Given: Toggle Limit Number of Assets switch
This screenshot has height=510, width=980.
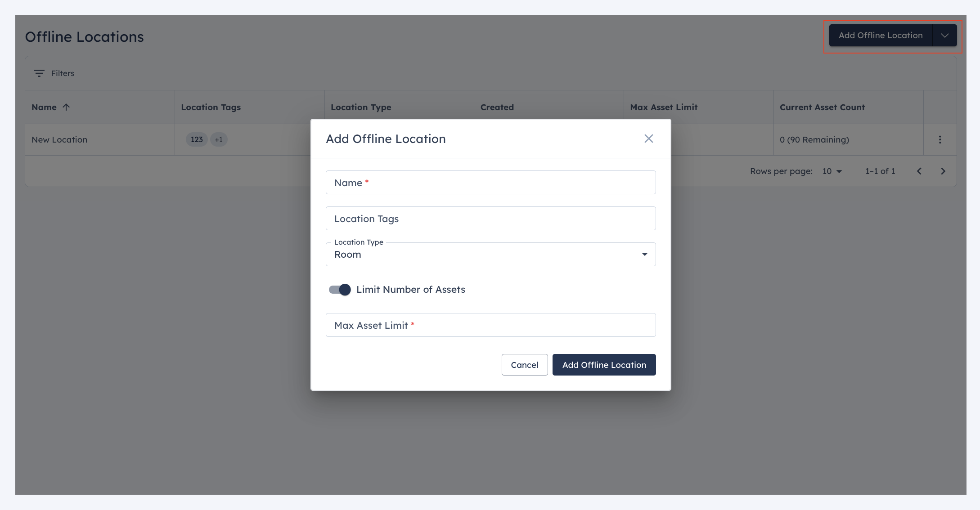Looking at the screenshot, I should [x=340, y=290].
